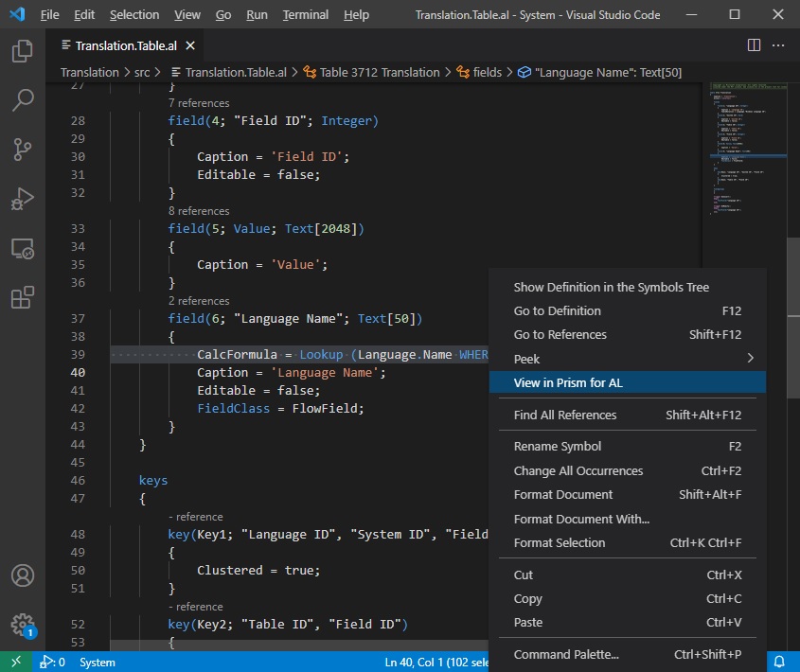The height and width of the screenshot is (672, 800).
Task: Choose Cut from context menu
Action: pos(628,575)
